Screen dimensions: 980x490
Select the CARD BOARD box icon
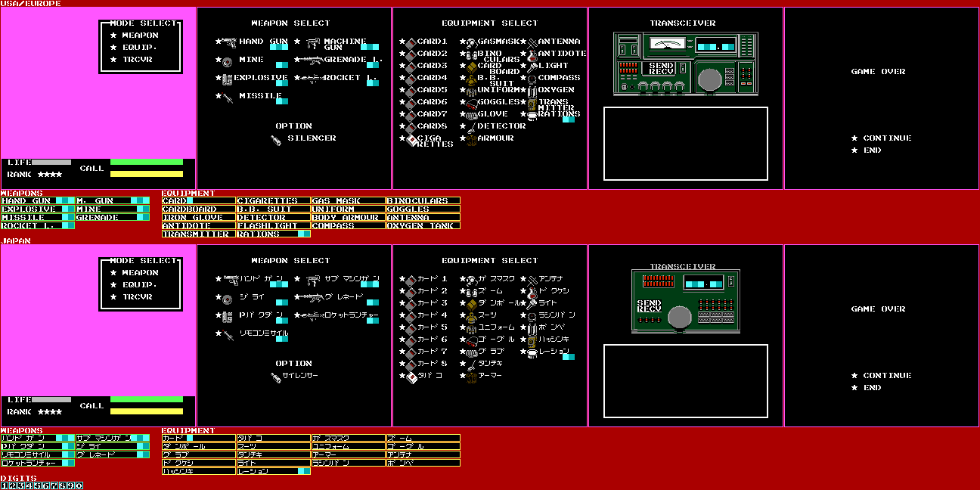(x=471, y=67)
